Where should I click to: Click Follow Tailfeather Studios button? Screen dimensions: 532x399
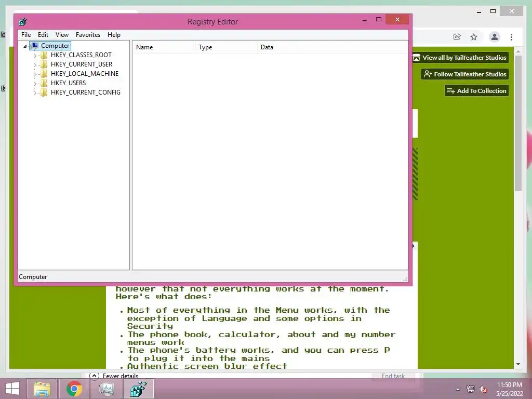[465, 74]
